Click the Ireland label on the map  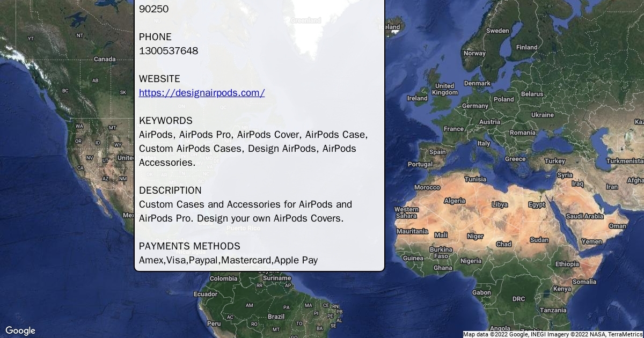418,98
